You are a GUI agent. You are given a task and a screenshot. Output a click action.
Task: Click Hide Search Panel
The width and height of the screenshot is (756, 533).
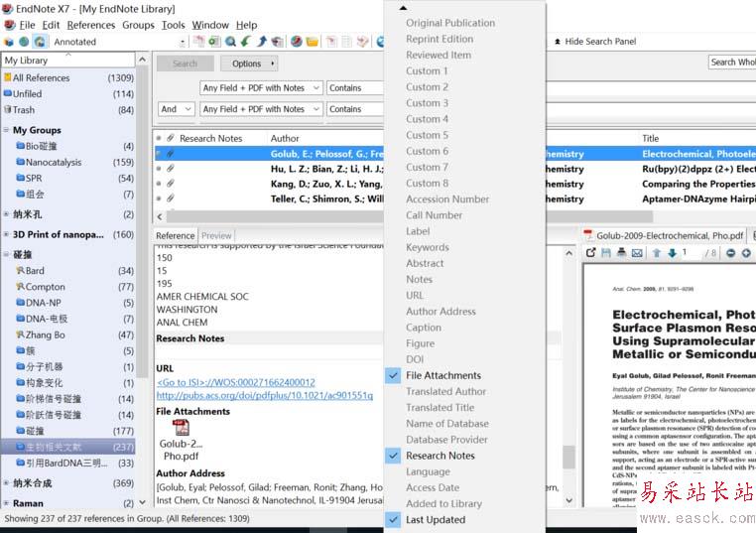click(x=595, y=42)
